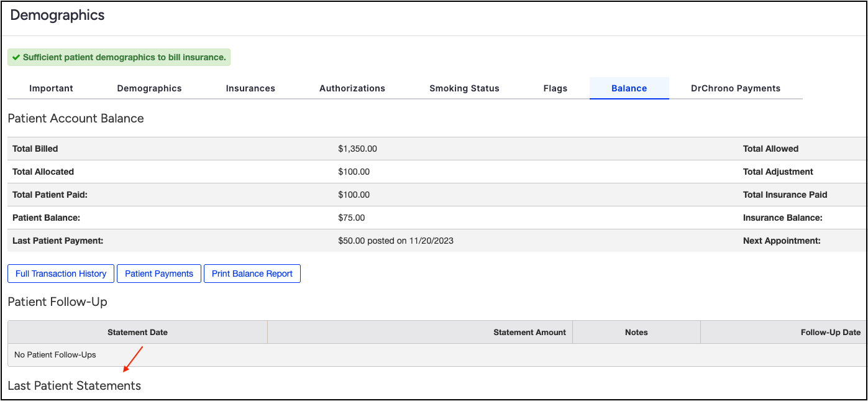Click the Follow-Up Date column header
Viewport: 868px width, 401px height.
[x=830, y=333]
